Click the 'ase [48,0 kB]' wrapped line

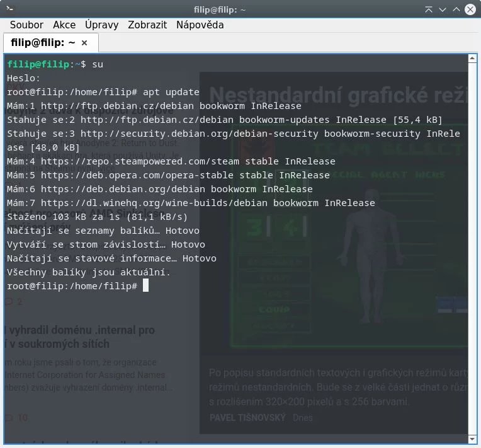[43, 147]
